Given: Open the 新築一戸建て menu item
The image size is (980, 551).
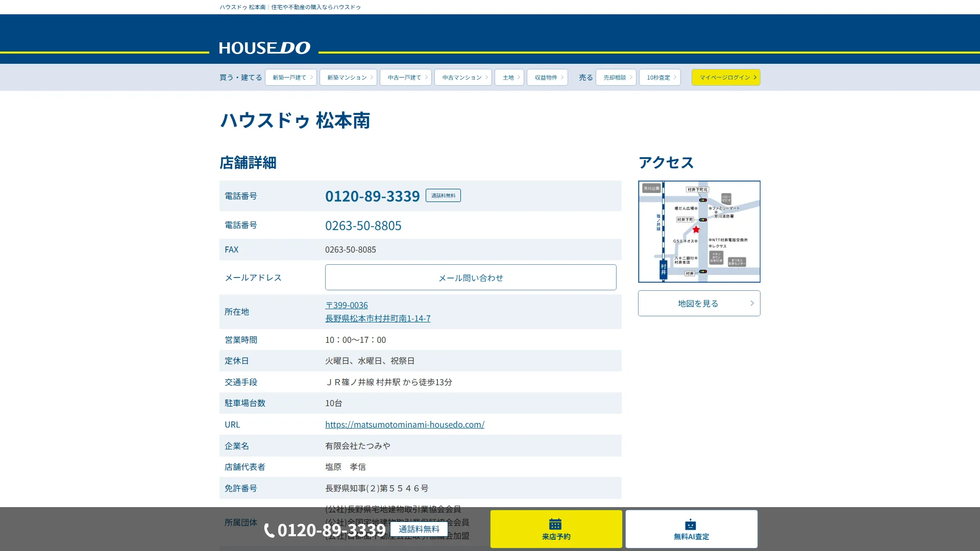Looking at the screenshot, I should pyautogui.click(x=291, y=78).
